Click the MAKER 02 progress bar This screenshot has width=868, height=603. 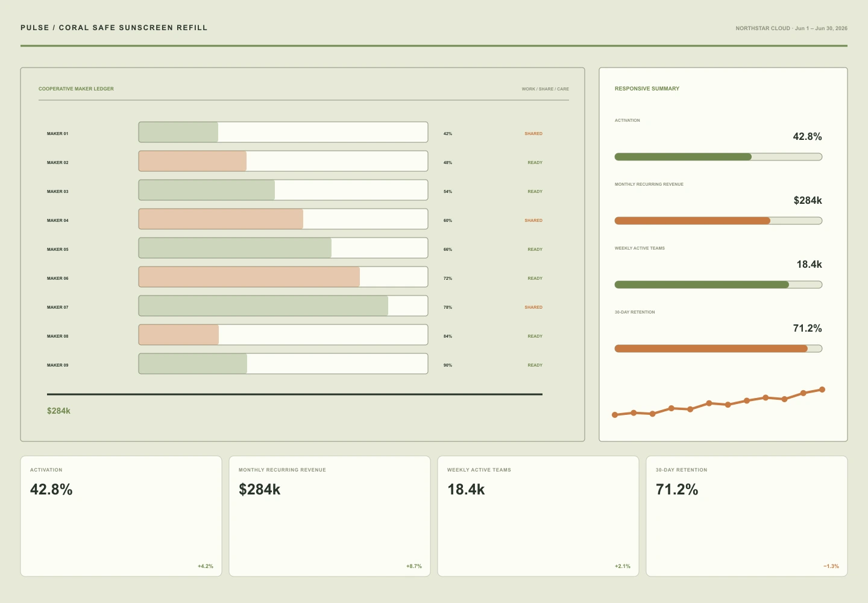tap(283, 161)
